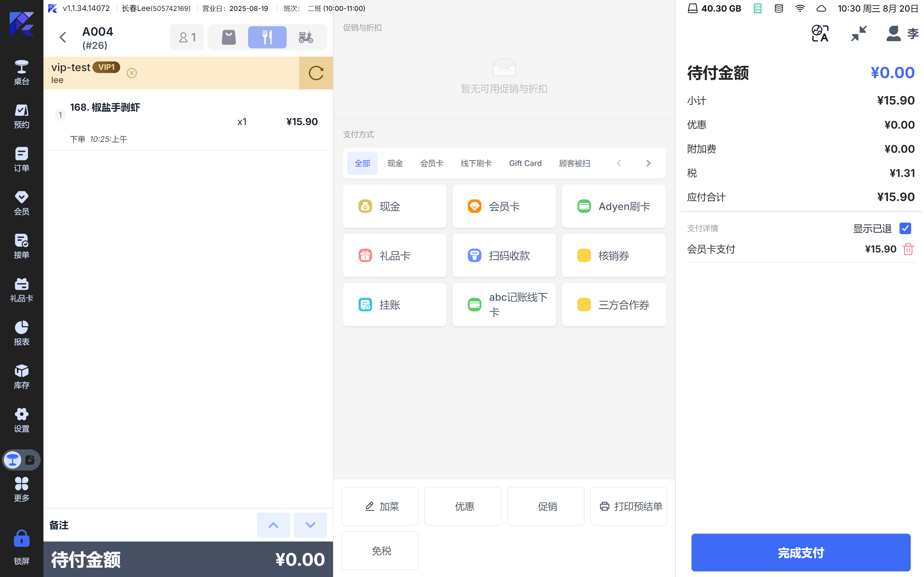Open 礼品卡 gift card in sidebar

tap(21, 290)
